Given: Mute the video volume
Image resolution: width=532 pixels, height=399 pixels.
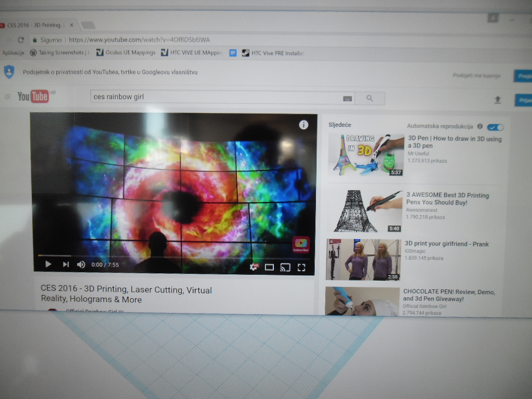Looking at the screenshot, I should (81, 264).
